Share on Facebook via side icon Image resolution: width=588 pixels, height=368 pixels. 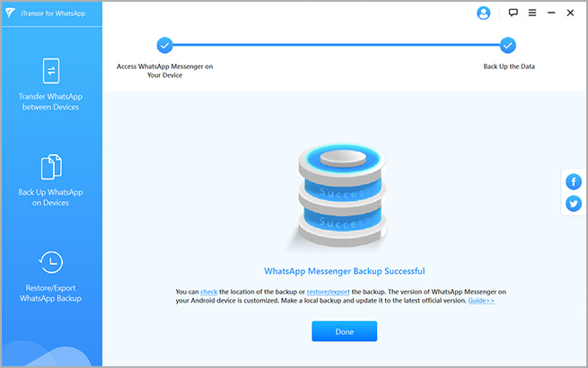[574, 182]
